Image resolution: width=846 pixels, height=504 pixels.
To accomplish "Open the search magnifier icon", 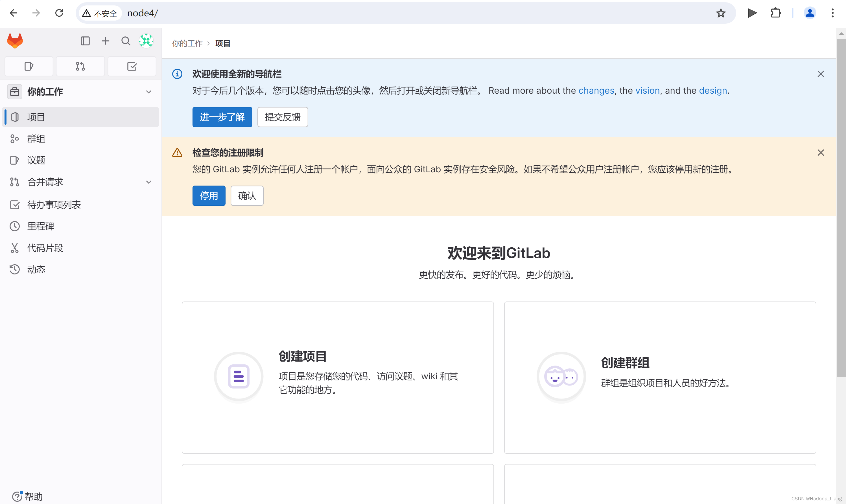I will 126,41.
